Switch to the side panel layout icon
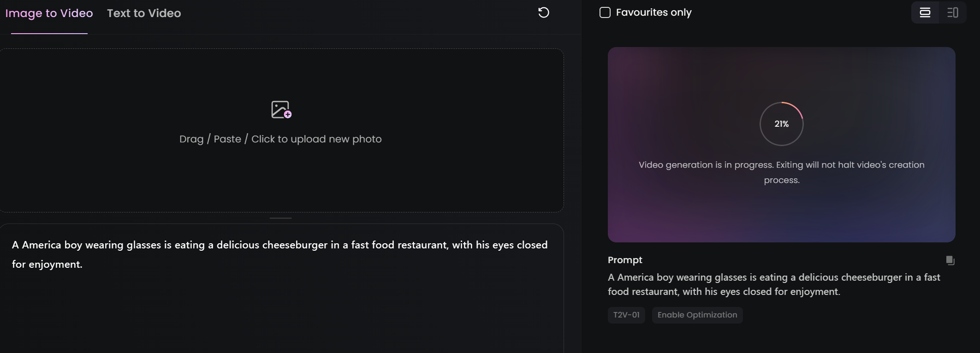This screenshot has width=980, height=353. coord(952,12)
